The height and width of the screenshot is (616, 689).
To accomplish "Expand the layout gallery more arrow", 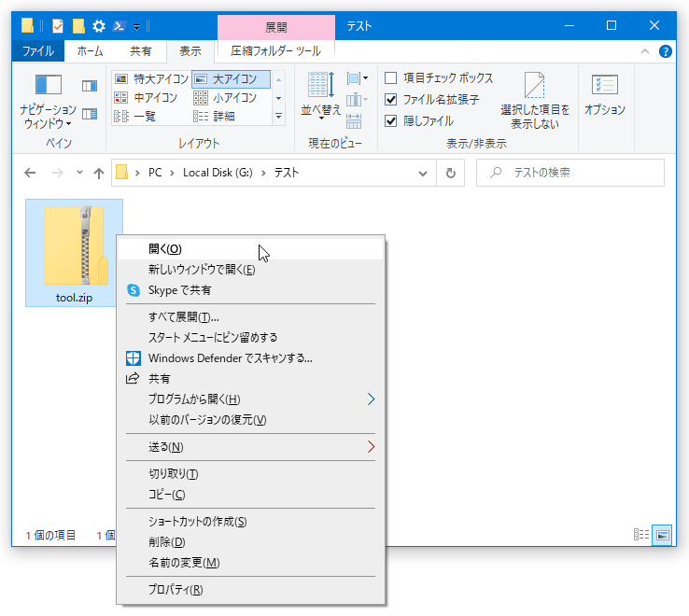I will pos(278,117).
